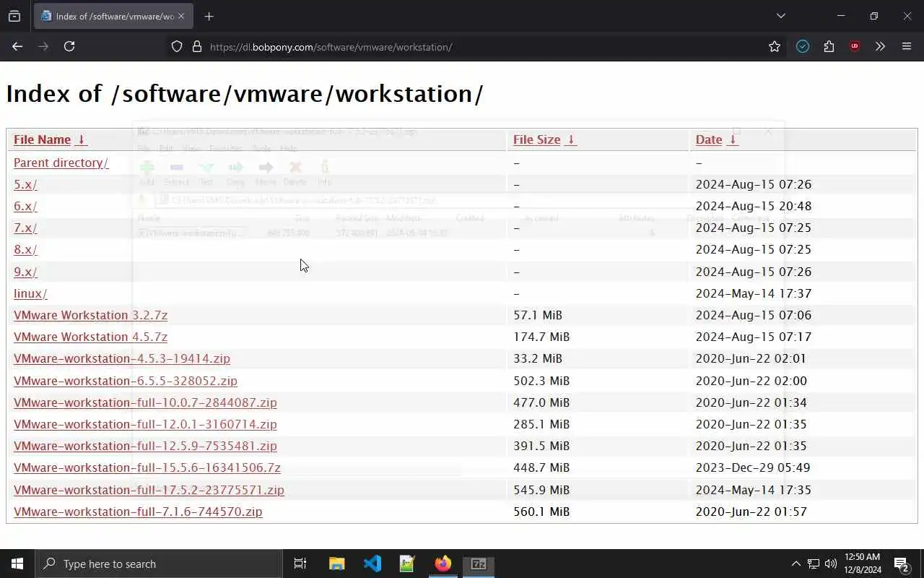Download VMware-workstation-6.5.5-328052.zip
The image size is (924, 578).
pos(126,381)
